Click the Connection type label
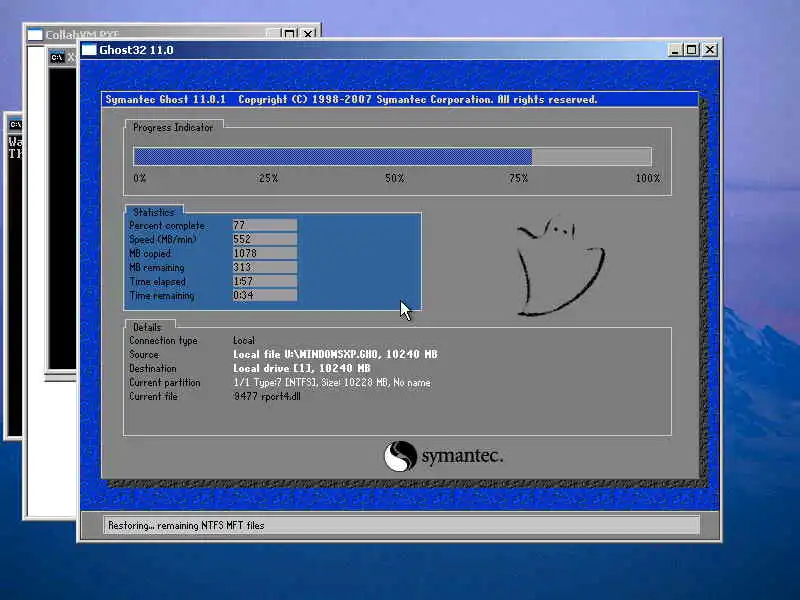 [x=163, y=340]
